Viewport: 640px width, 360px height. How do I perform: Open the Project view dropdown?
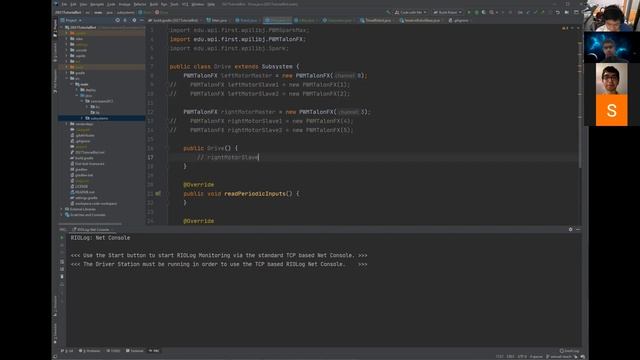(71, 20)
